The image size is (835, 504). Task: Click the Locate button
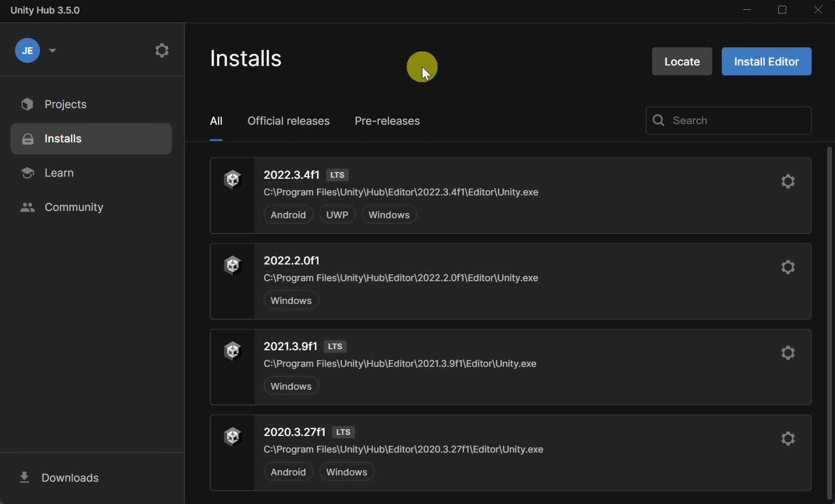tap(682, 61)
